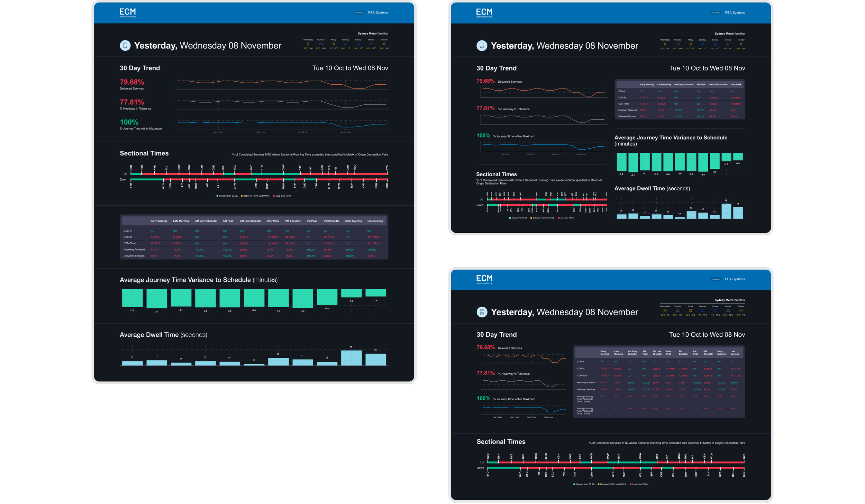Click the Late Evening column header in left panel table
Screen dimensions: 865x504
(375, 221)
